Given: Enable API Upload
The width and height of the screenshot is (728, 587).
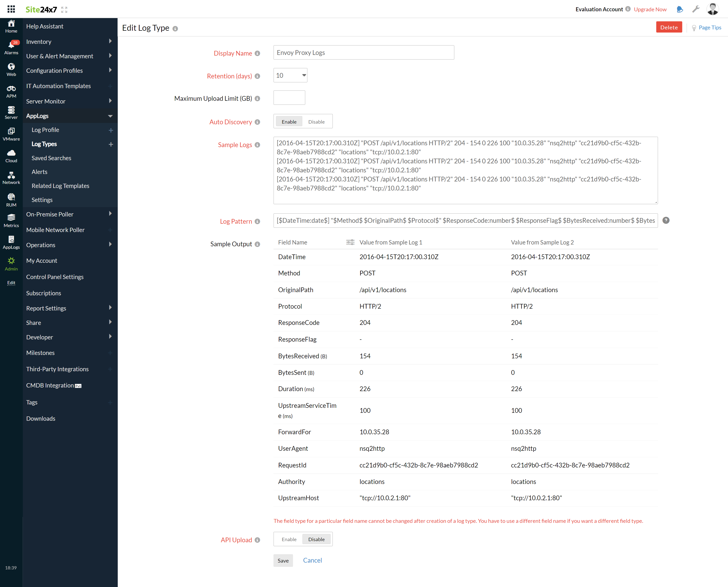Looking at the screenshot, I should pos(289,539).
